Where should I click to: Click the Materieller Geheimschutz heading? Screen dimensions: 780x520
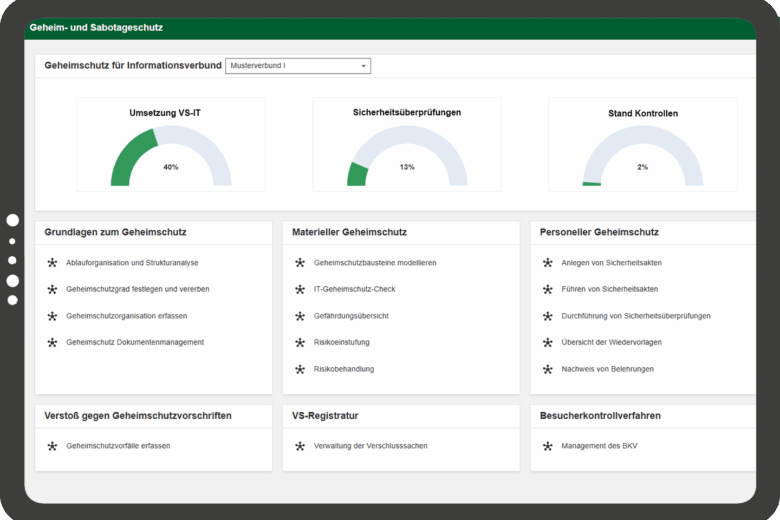[349, 232]
